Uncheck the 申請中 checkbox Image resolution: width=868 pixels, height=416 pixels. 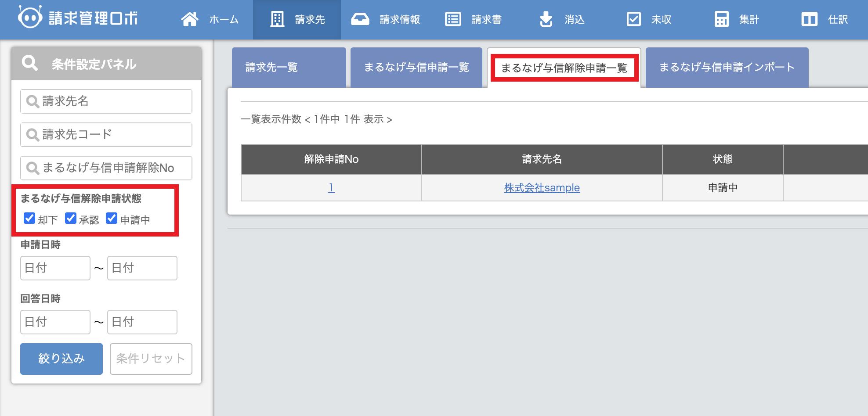(112, 218)
